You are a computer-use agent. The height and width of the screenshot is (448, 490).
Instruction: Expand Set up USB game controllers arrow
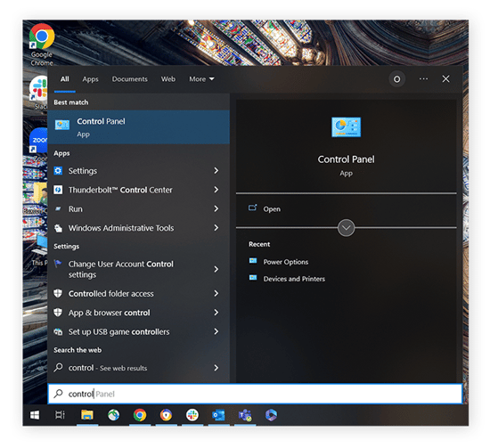pyautogui.click(x=216, y=331)
